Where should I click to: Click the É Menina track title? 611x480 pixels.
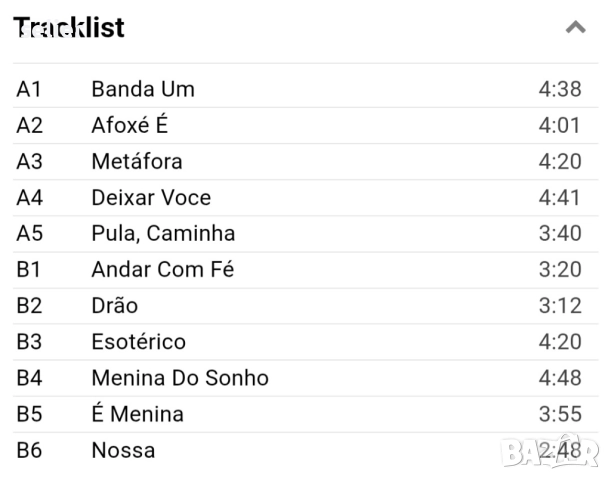tap(137, 414)
